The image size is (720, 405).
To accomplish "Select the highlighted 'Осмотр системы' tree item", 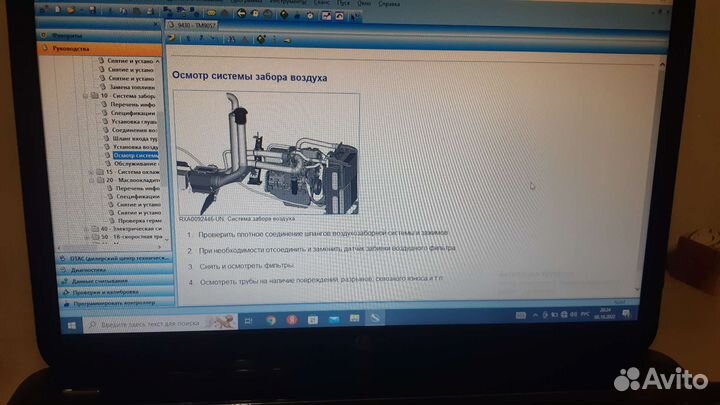I will (135, 156).
